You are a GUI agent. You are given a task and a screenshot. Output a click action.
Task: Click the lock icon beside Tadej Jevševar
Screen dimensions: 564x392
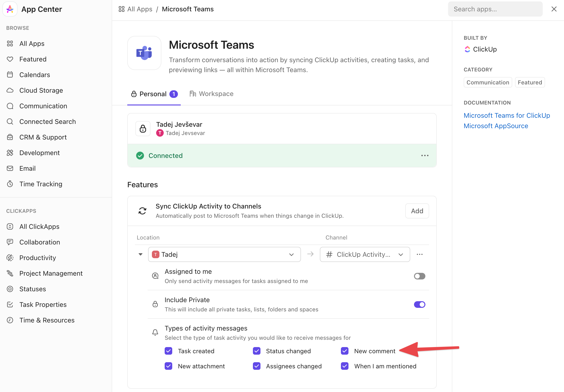point(143,128)
